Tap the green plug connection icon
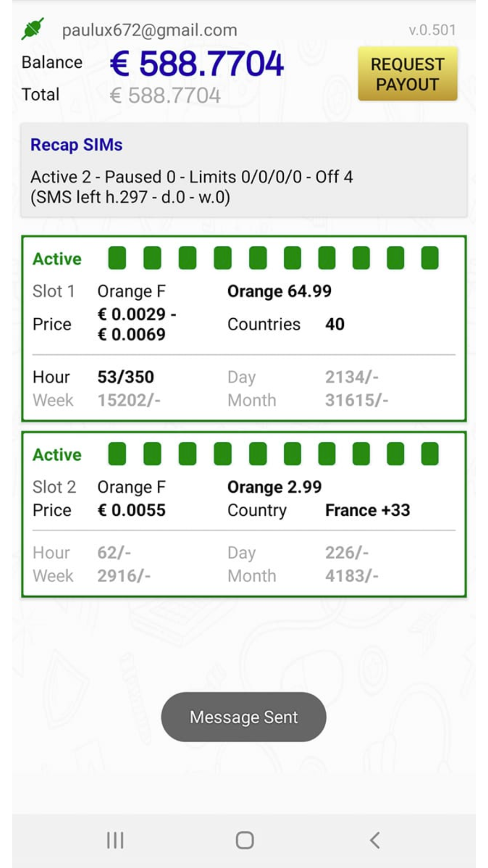488x868 pixels. click(x=33, y=29)
